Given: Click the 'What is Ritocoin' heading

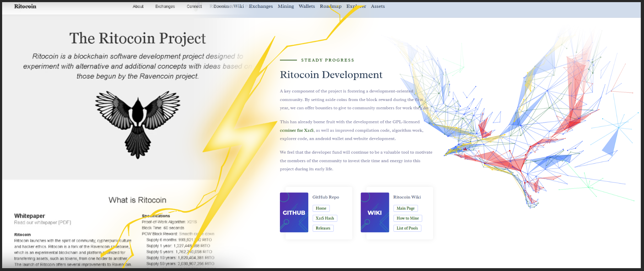Looking at the screenshot, I should pos(137,200).
